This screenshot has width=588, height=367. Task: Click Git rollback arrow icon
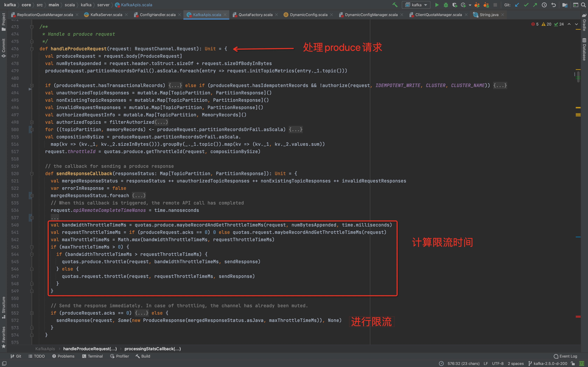(x=554, y=5)
